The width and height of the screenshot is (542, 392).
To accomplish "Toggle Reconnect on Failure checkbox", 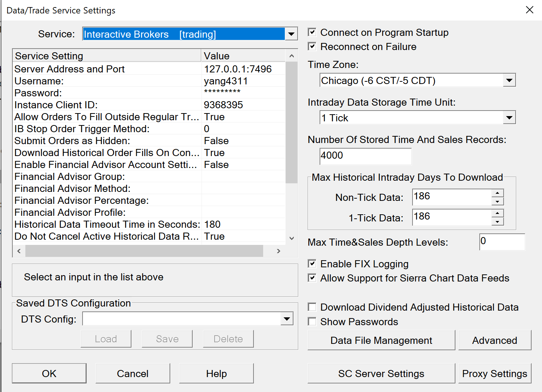I will 312,47.
